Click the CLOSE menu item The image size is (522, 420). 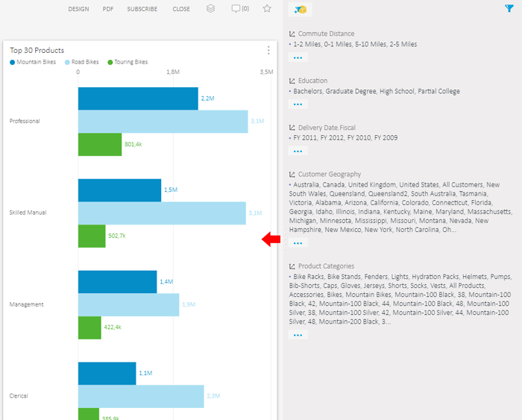click(181, 9)
